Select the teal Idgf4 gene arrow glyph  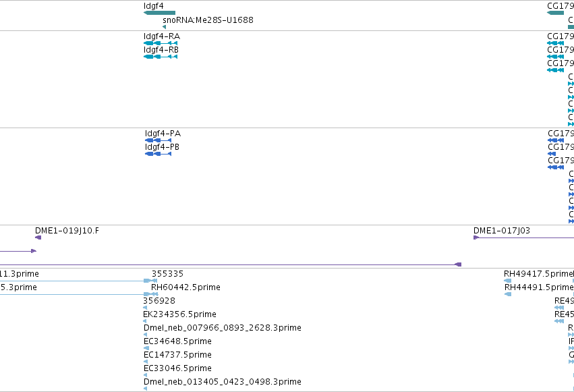click(x=159, y=13)
